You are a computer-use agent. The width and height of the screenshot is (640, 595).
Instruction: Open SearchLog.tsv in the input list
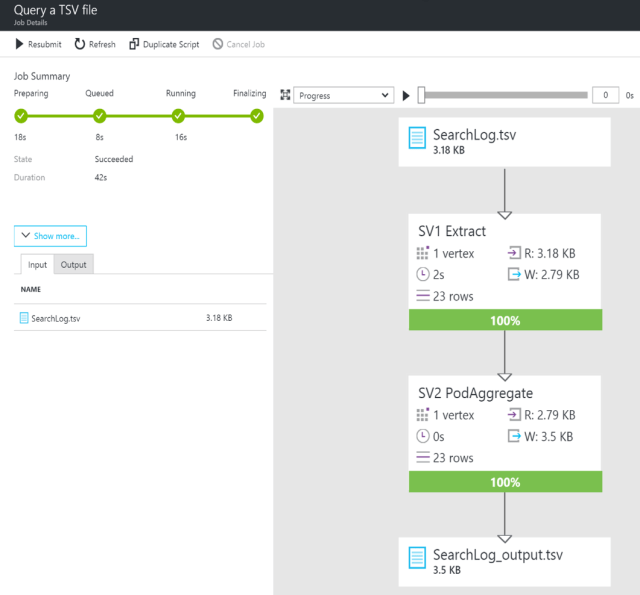(57, 318)
